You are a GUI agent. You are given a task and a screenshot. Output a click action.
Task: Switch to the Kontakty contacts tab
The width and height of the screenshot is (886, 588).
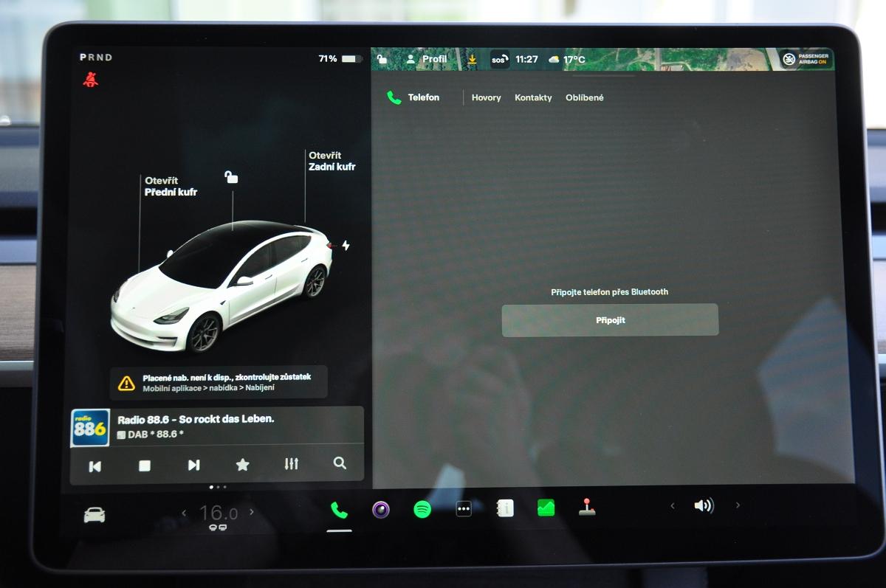coord(533,97)
